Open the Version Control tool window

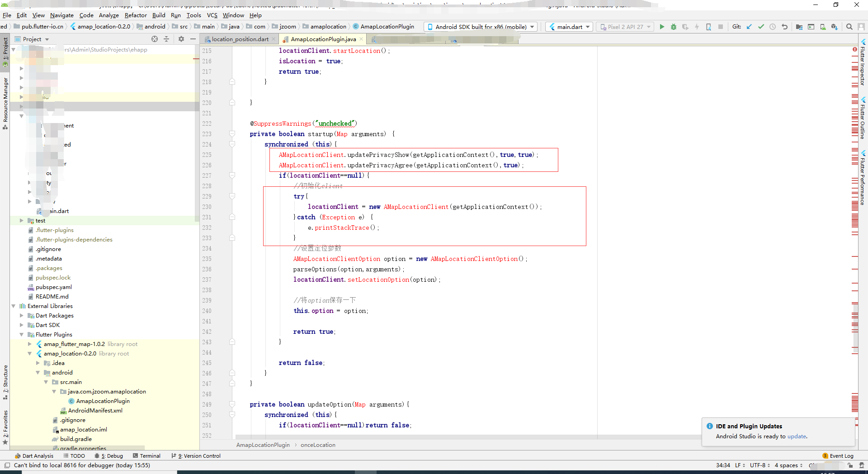click(196, 456)
